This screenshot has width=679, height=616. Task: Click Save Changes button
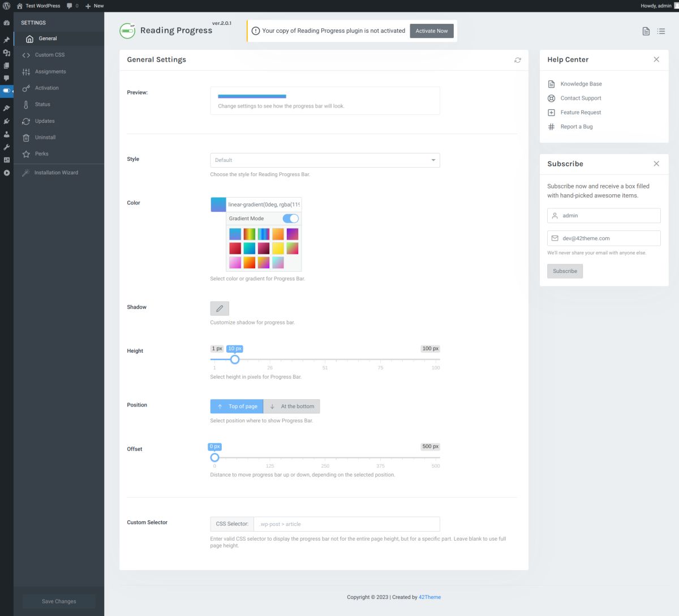(x=59, y=601)
